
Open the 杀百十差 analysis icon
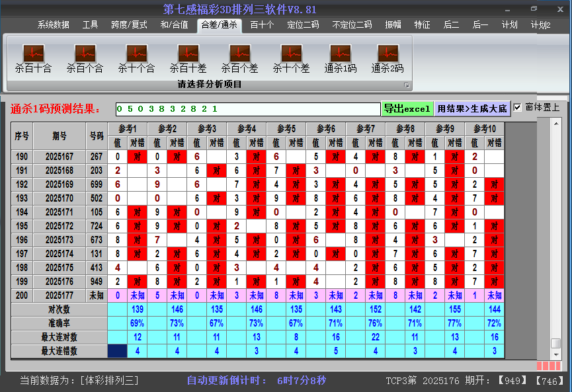[x=188, y=59]
